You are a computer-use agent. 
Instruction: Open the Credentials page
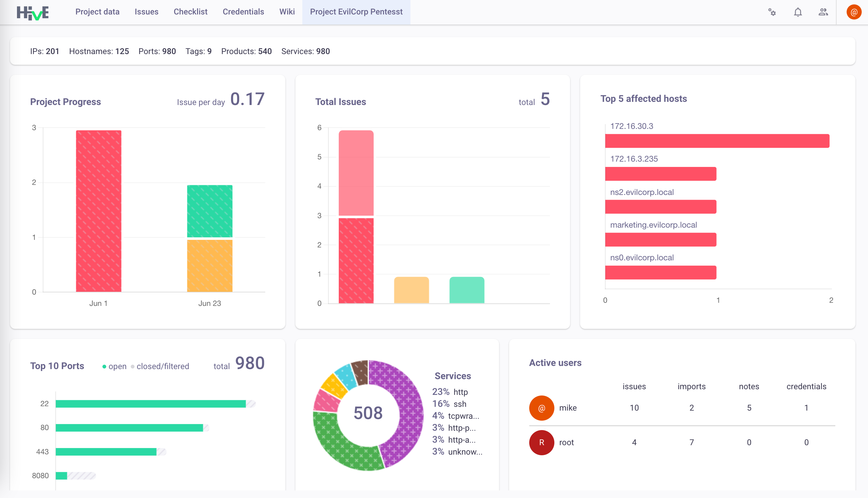tap(244, 12)
